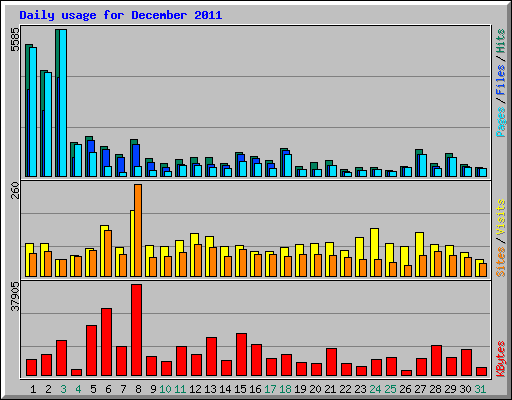Click the tallest cyan pages bar for day 3
The height and width of the screenshot is (400, 512).
(x=63, y=103)
